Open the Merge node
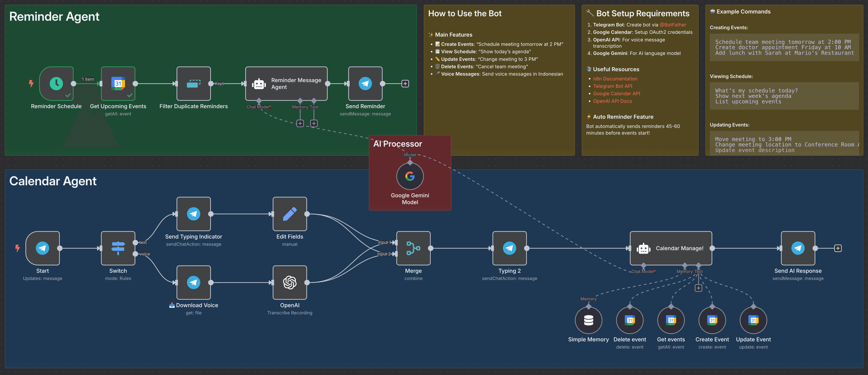The image size is (868, 375). pos(413,248)
